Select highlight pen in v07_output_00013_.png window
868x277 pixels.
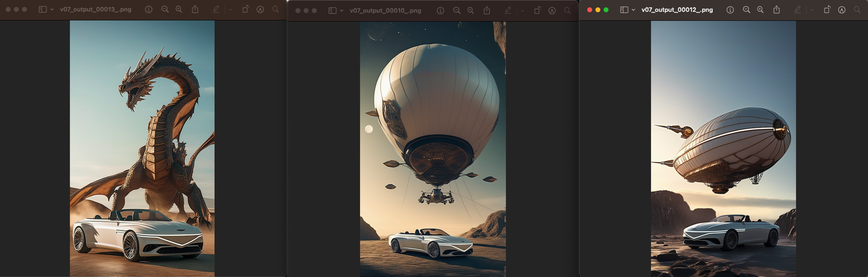pyautogui.click(x=216, y=9)
